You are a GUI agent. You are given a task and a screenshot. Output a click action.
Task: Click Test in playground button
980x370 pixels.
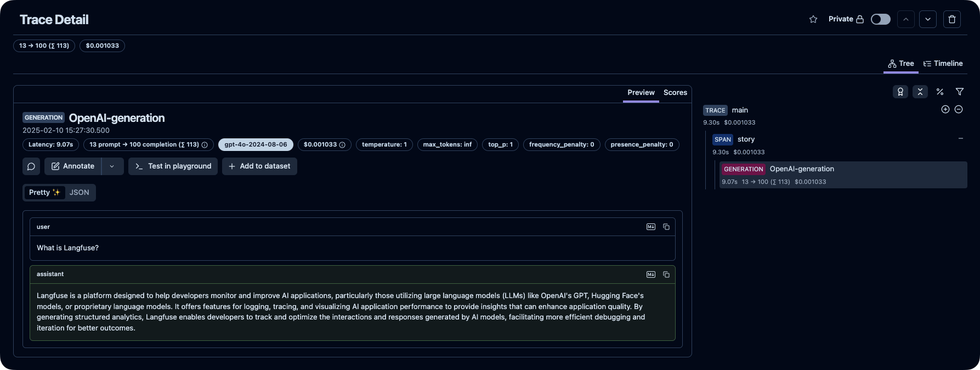coord(173,166)
